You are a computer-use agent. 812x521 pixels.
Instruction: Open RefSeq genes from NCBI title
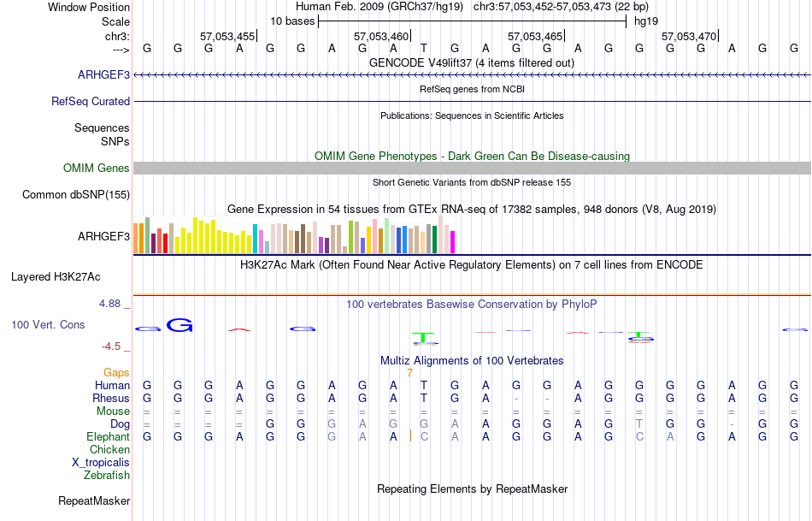(x=472, y=89)
